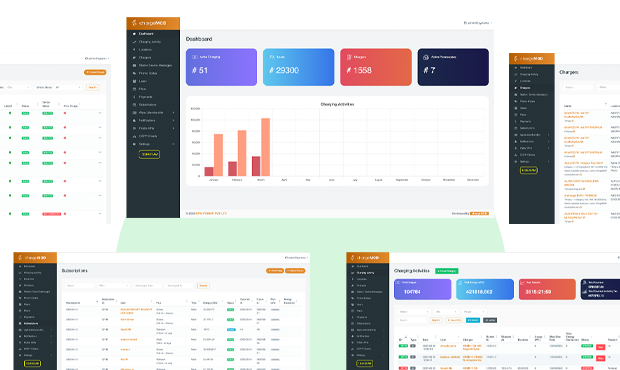Click the tall March bar in chart

pos(266,147)
